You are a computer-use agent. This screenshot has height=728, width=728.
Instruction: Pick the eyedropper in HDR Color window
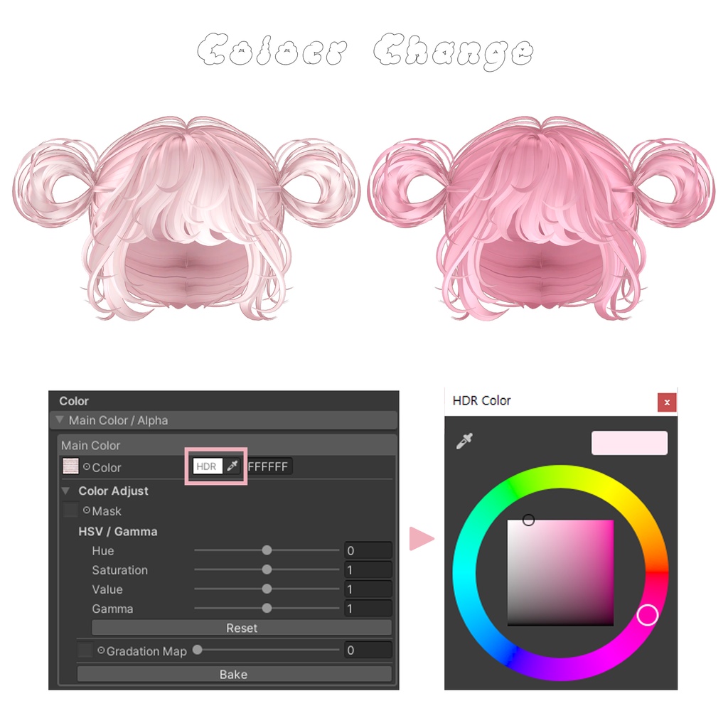pyautogui.click(x=465, y=441)
